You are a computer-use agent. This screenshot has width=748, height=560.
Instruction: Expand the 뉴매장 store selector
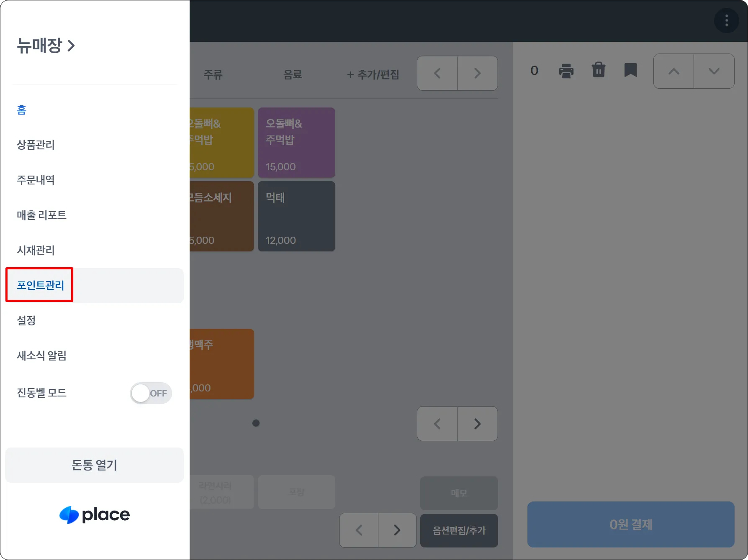[46, 45]
